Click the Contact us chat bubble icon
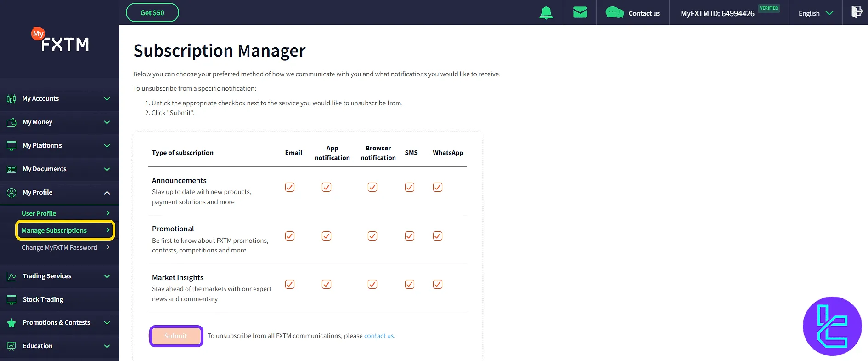This screenshot has width=868, height=361. tap(614, 13)
